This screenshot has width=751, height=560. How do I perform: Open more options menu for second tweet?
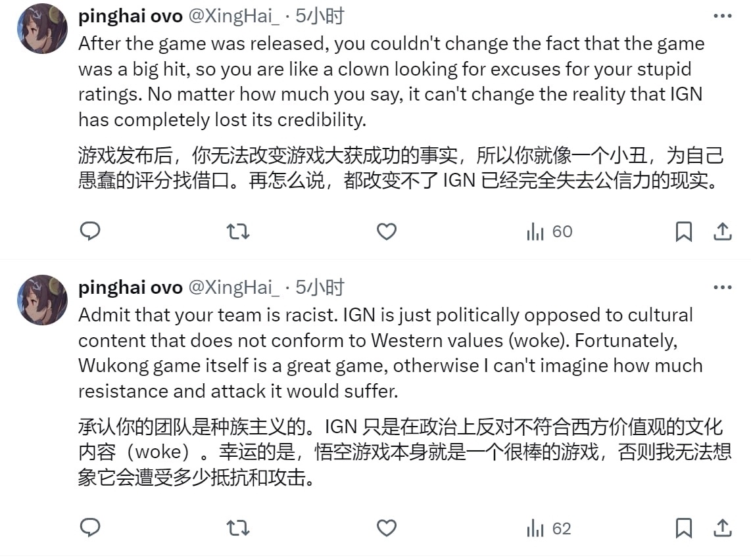pos(722,287)
